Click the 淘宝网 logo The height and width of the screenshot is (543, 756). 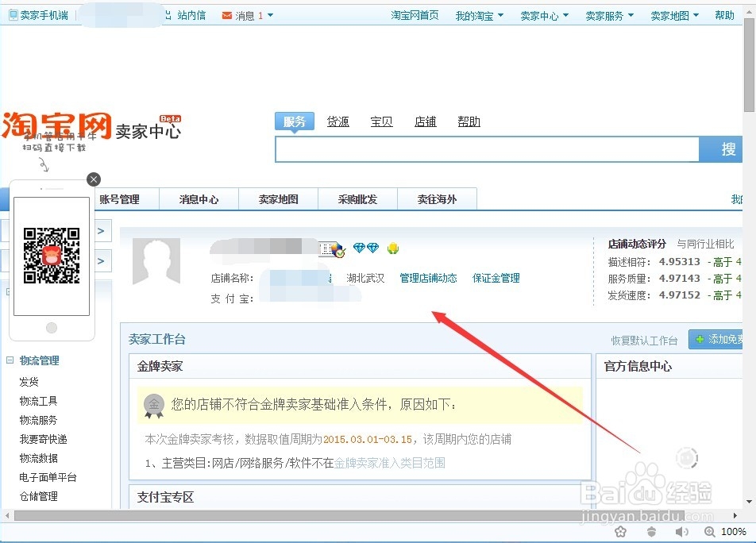coord(56,126)
